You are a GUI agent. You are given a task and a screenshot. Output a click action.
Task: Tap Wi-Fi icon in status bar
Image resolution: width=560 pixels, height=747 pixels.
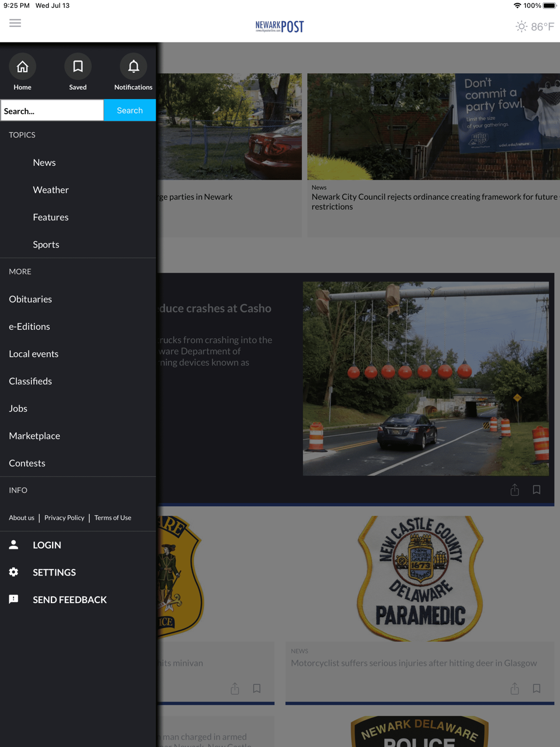tap(517, 6)
